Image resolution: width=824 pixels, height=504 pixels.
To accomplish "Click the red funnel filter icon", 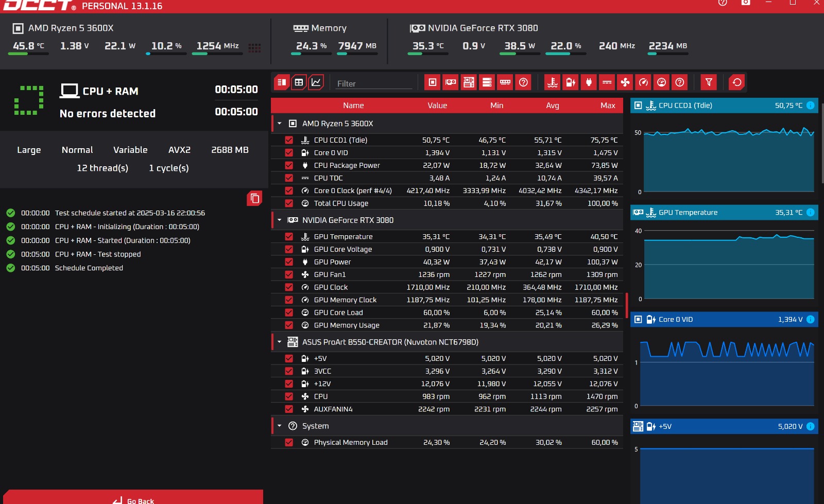I will (709, 82).
